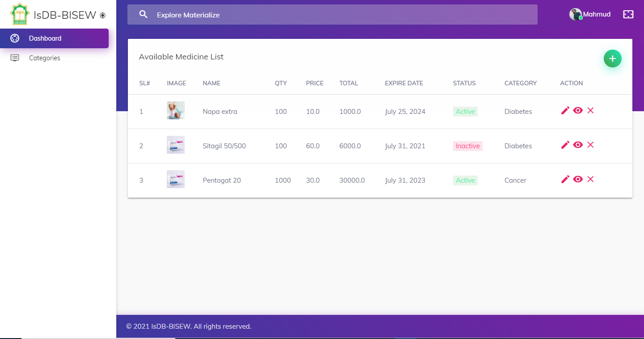Focus the Explore Materialize search field
Viewport: 644px width, 339px height.
coord(332,15)
